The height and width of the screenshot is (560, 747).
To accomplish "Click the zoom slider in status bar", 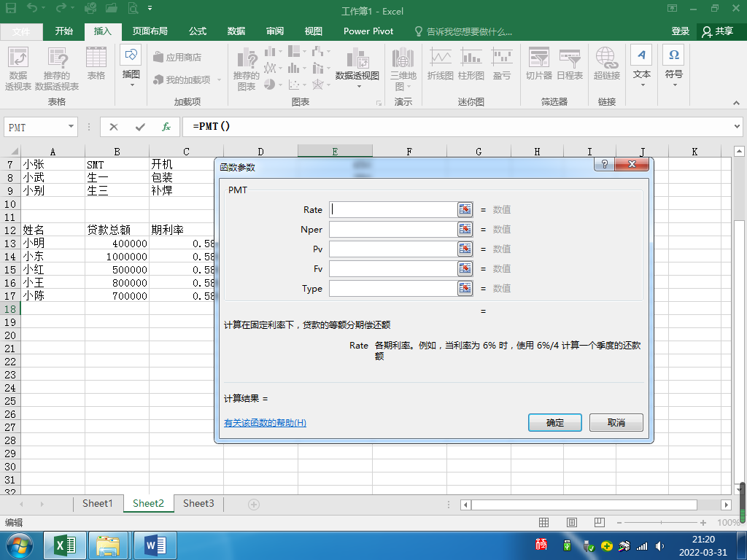I will 661,523.
